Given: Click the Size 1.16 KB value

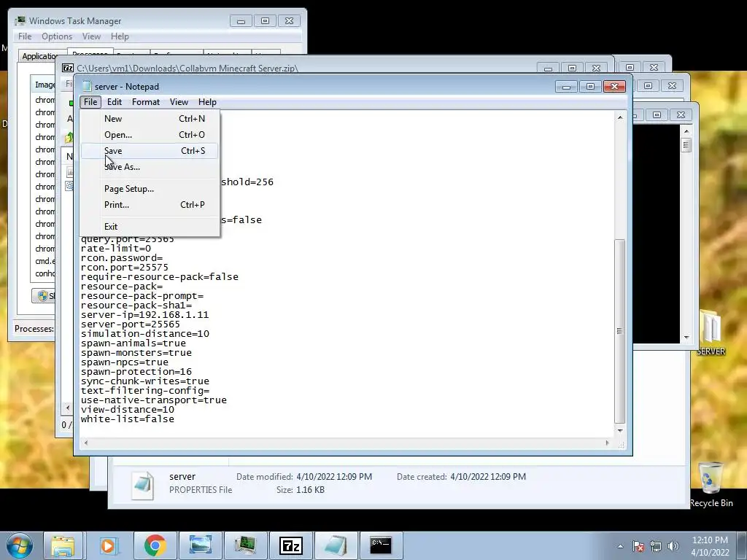Looking at the screenshot, I should tap(310, 489).
